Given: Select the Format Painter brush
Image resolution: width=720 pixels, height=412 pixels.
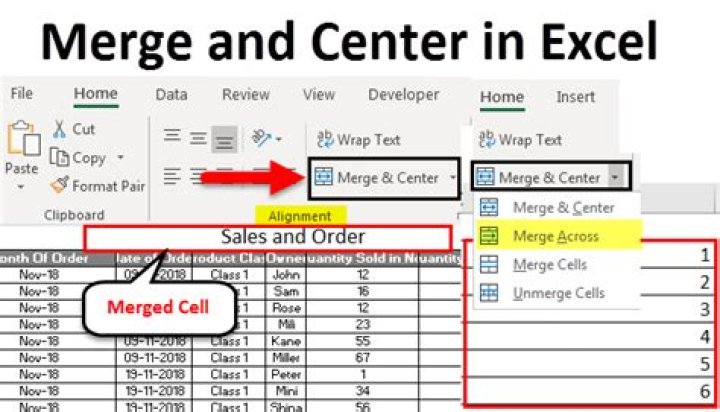Looking at the screenshot, I should coord(60,186).
